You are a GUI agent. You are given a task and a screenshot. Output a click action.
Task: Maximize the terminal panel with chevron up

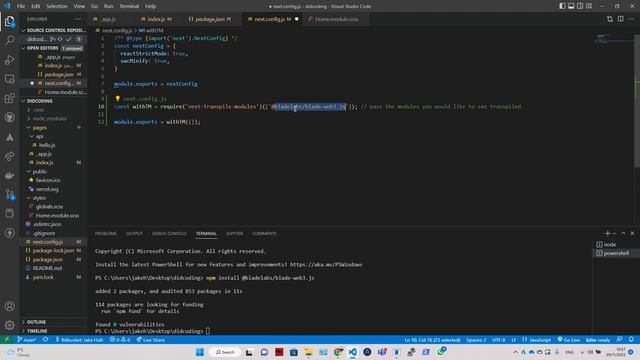pyautogui.click(x=623, y=233)
